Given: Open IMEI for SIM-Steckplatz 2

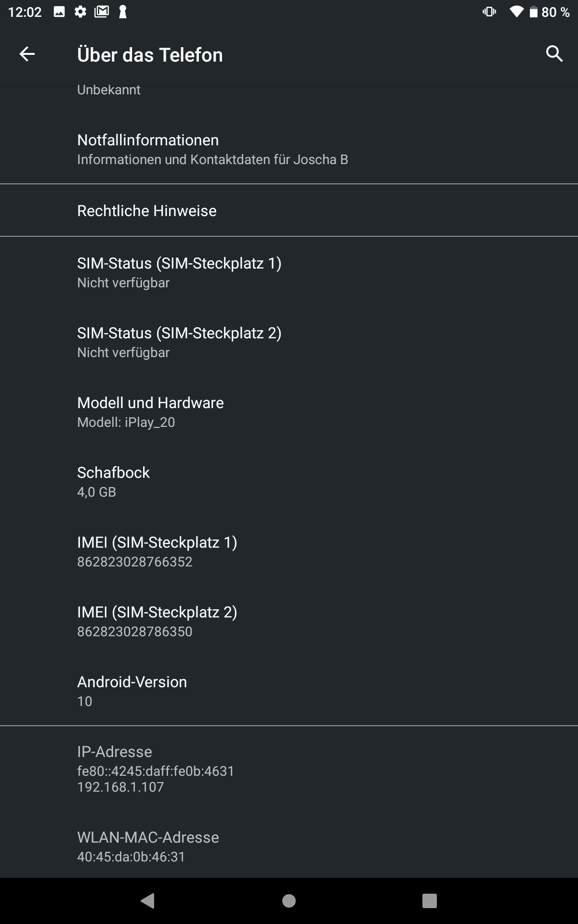Looking at the screenshot, I should point(289,621).
